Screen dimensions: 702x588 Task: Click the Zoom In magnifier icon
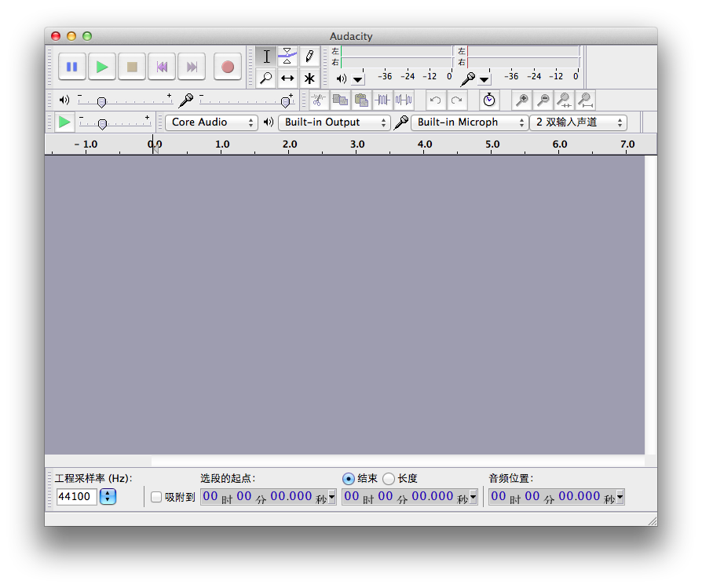pos(522,100)
